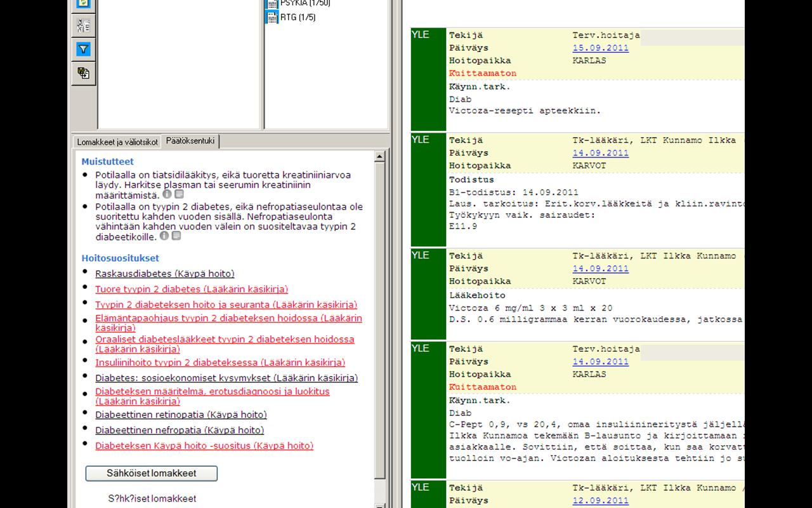Open Elämäntapaohjaus tyypin 2 diabeteksen hoidossa link

(x=228, y=323)
